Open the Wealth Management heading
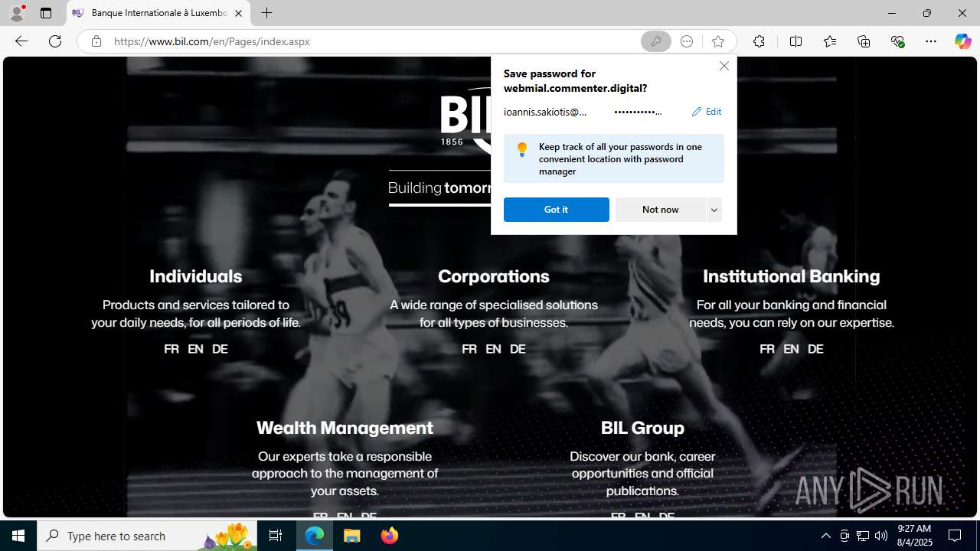Viewport: 980px width, 551px height. (345, 428)
